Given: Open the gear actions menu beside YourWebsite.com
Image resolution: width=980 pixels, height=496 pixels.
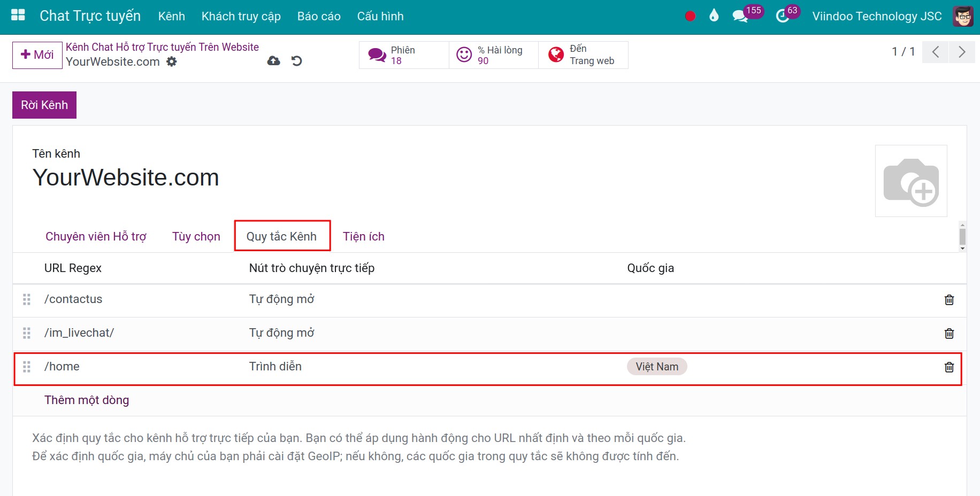Looking at the screenshot, I should pyautogui.click(x=172, y=61).
